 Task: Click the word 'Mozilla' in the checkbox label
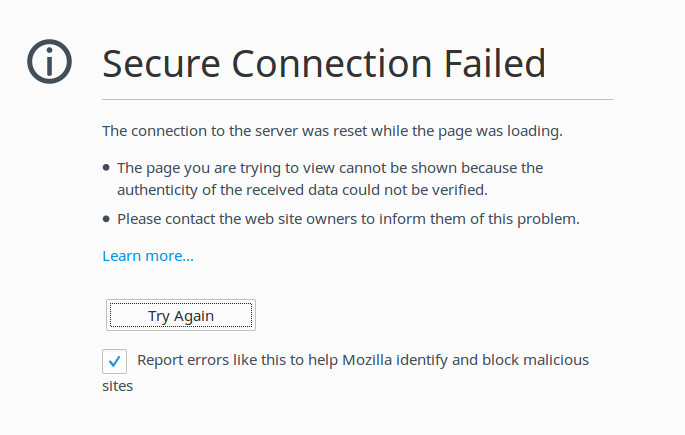(367, 360)
